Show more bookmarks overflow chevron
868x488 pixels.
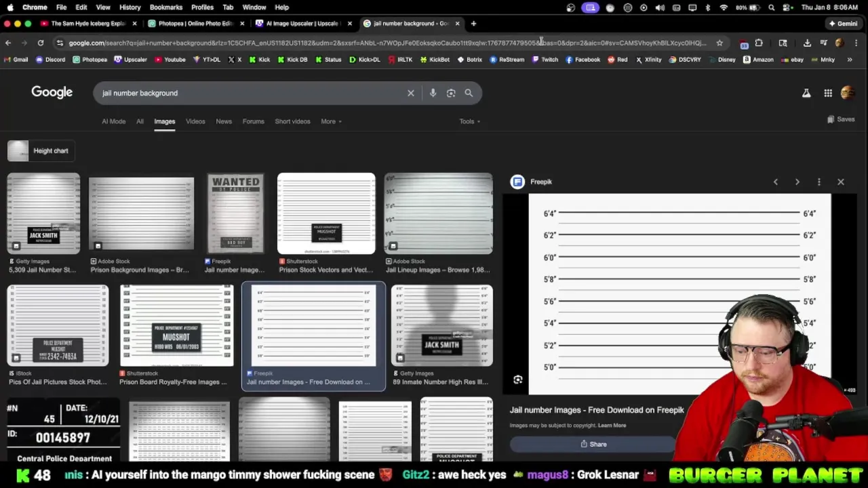(849, 60)
